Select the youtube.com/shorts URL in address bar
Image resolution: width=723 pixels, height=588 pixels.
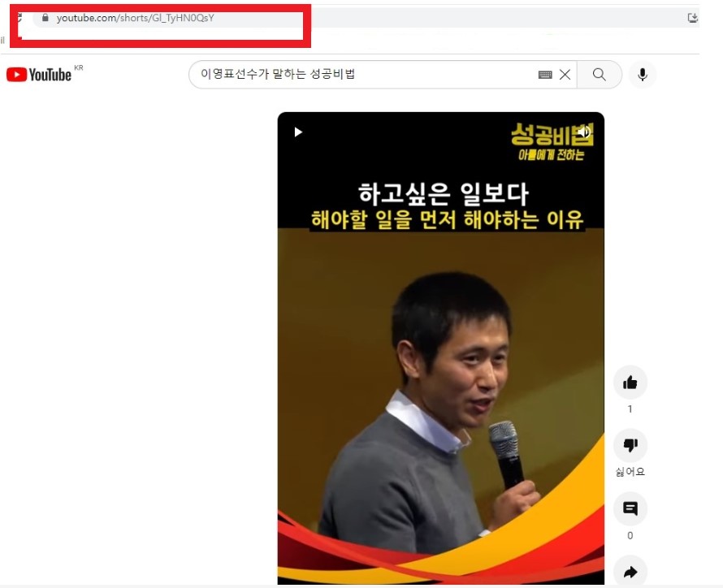coord(135,18)
